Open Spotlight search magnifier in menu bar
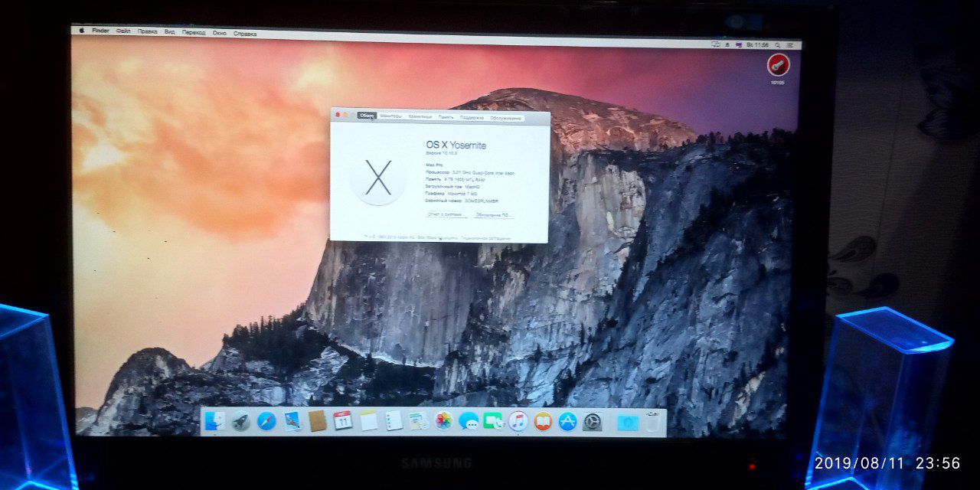This screenshot has width=980, height=490. tap(777, 45)
